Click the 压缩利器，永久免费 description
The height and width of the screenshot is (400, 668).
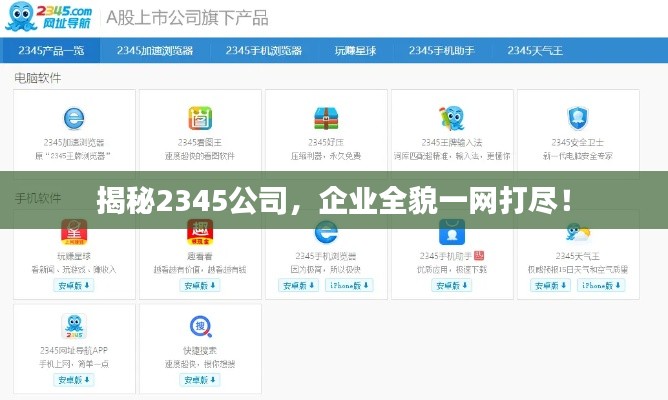point(326,156)
